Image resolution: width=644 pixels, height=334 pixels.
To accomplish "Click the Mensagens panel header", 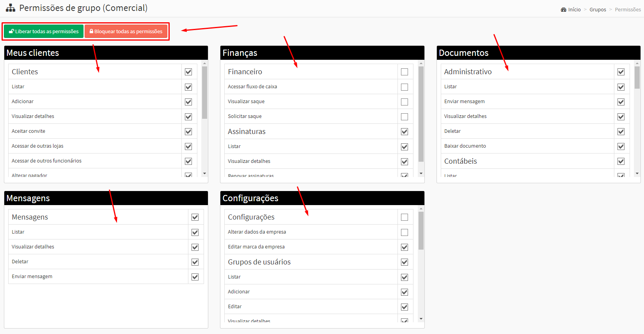I will [106, 198].
